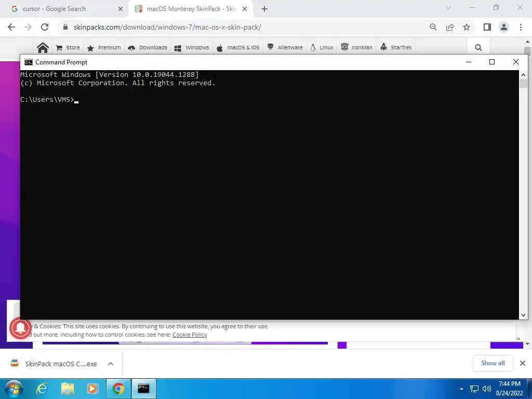Open the Cookie Policy link
The width and height of the screenshot is (532, 399).
pos(190,335)
